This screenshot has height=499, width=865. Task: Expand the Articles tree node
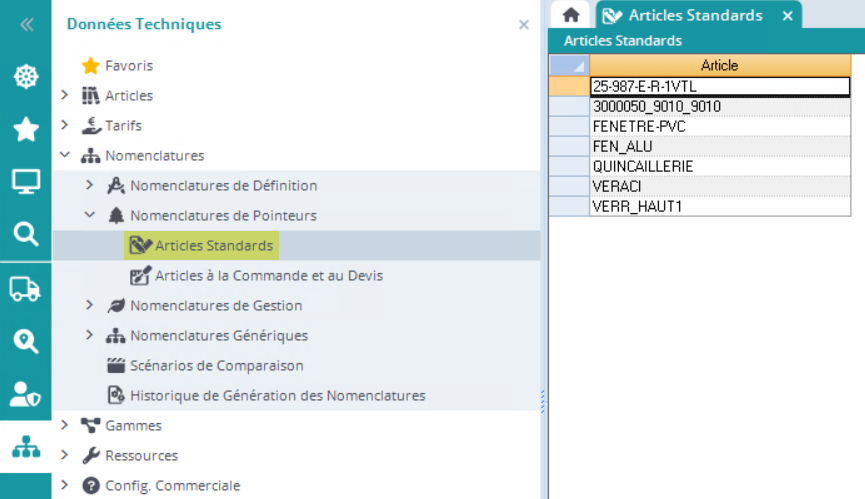tap(65, 96)
